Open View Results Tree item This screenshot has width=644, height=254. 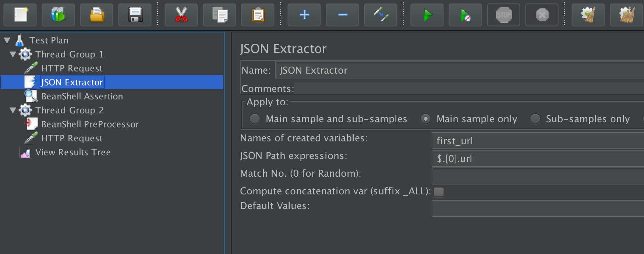point(73,152)
